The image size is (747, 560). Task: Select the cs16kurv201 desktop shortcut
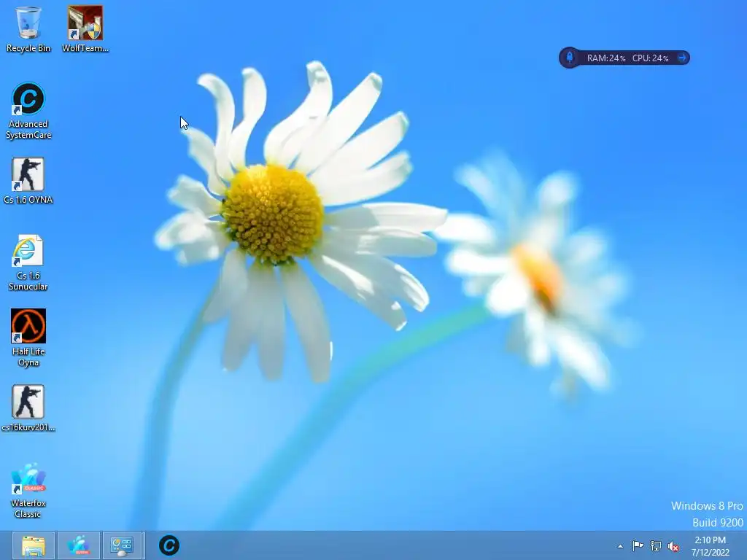pos(28,408)
